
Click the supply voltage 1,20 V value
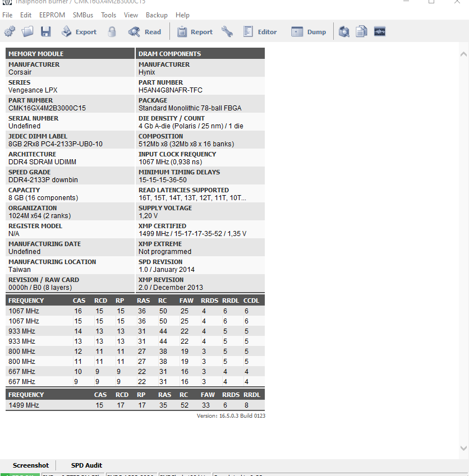coord(148,216)
